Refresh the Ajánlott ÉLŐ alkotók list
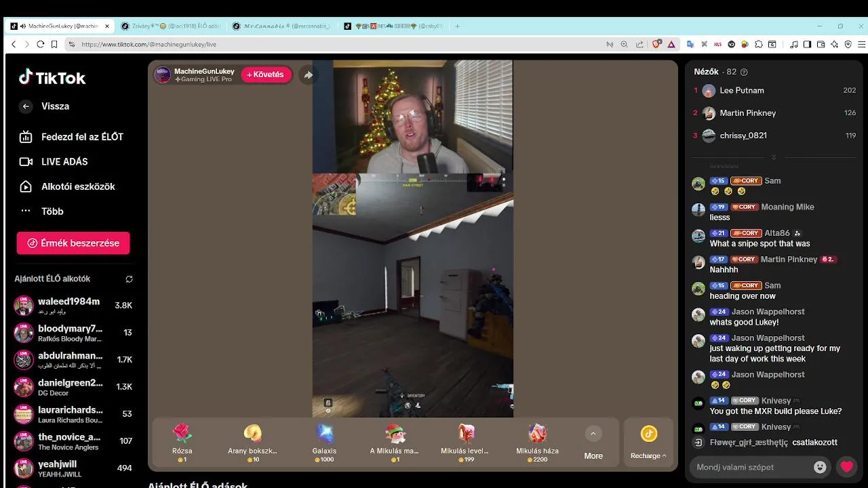 click(x=129, y=279)
